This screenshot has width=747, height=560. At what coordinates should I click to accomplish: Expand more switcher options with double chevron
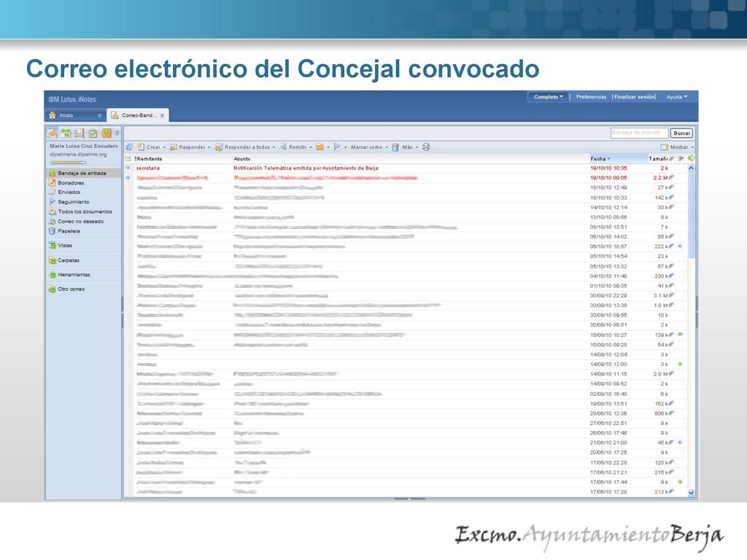117,133
